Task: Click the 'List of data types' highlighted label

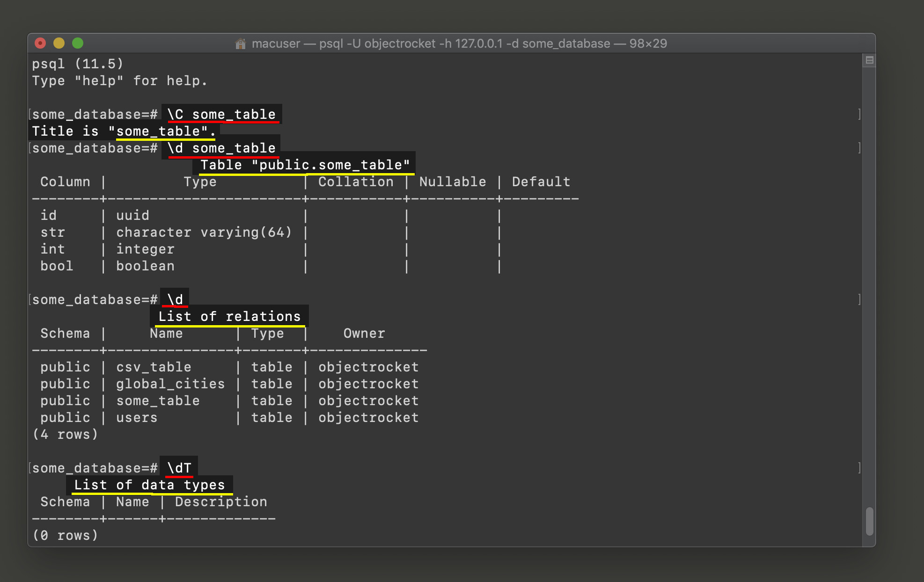Action: tap(151, 485)
